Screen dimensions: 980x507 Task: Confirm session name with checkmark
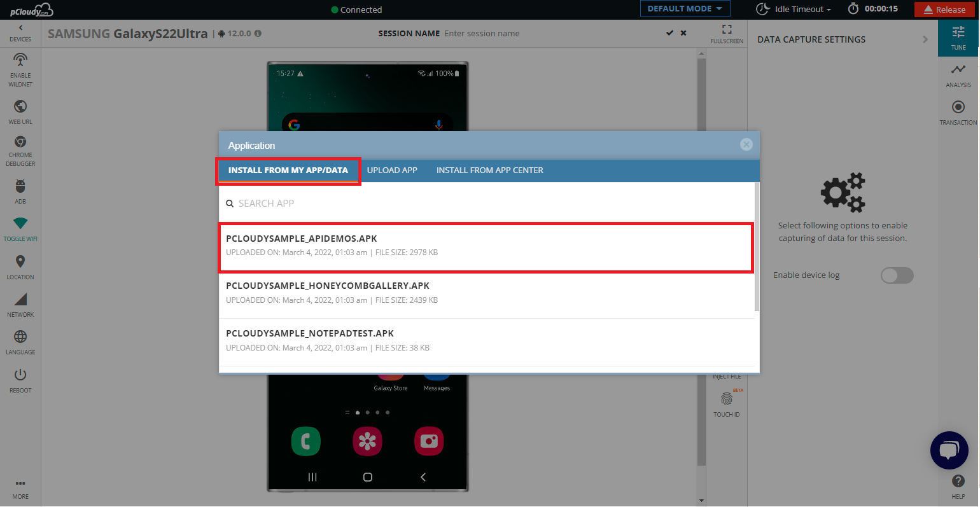669,33
